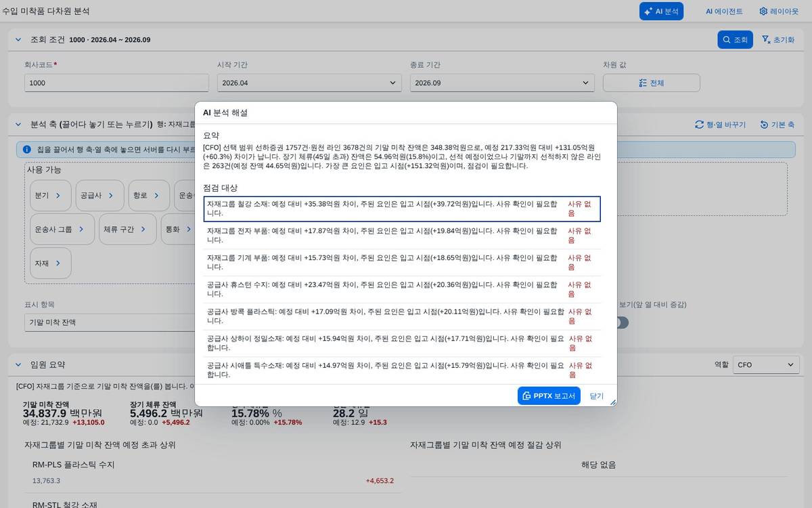
Task: Open the 시작 기간 dropdown
Action: (309, 83)
